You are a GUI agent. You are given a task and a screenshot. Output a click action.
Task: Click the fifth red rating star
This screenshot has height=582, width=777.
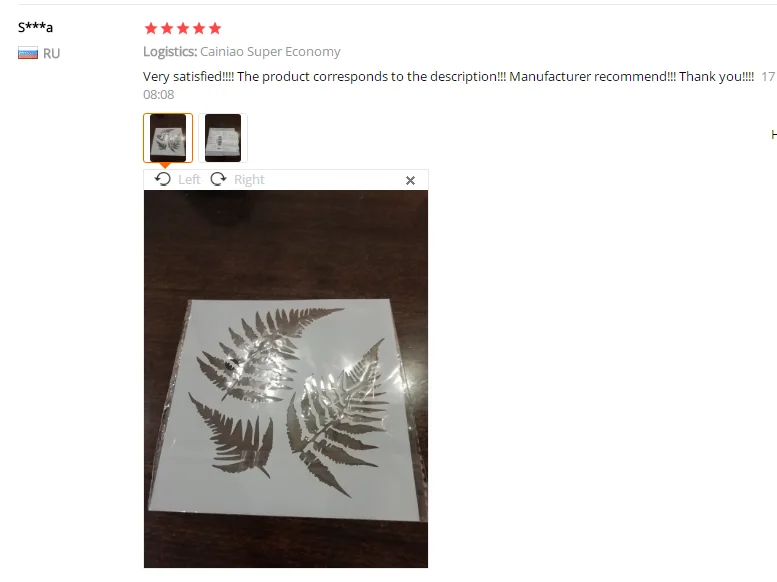tap(215, 28)
